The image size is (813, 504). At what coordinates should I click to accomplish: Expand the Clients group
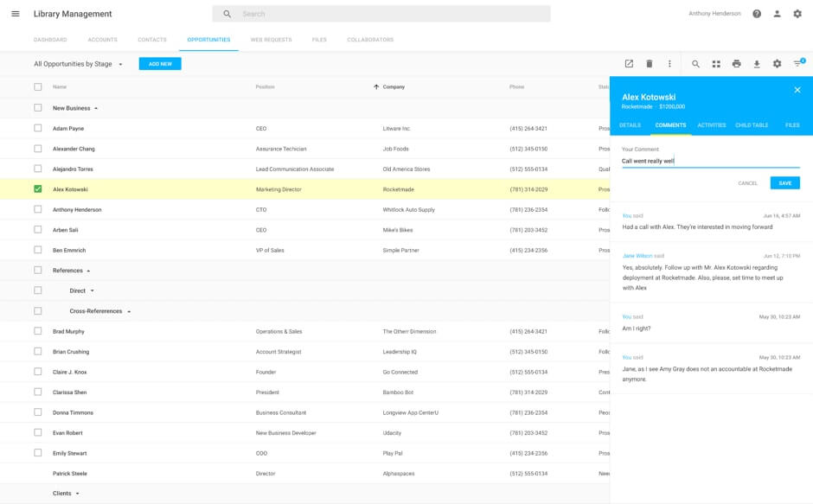point(77,494)
